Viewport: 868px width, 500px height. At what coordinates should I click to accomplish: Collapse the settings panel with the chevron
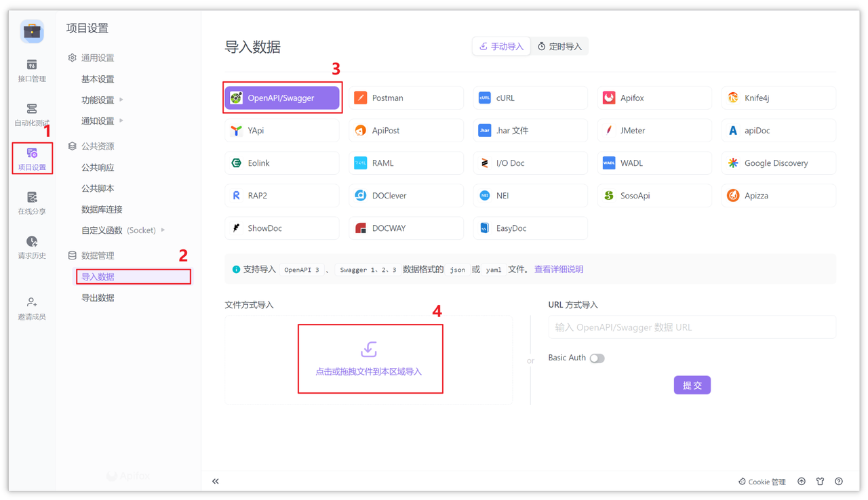click(216, 481)
